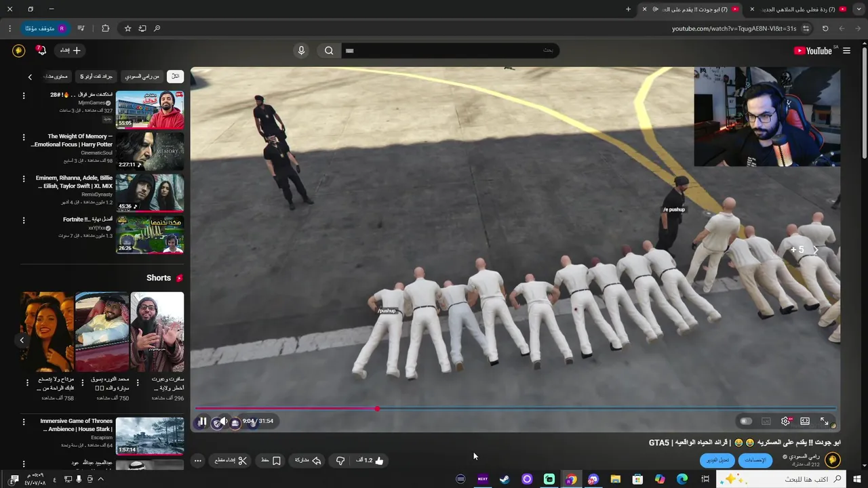Open the browser three-dot menu
Viewport: 868px width, 488px height.
click(x=9, y=28)
